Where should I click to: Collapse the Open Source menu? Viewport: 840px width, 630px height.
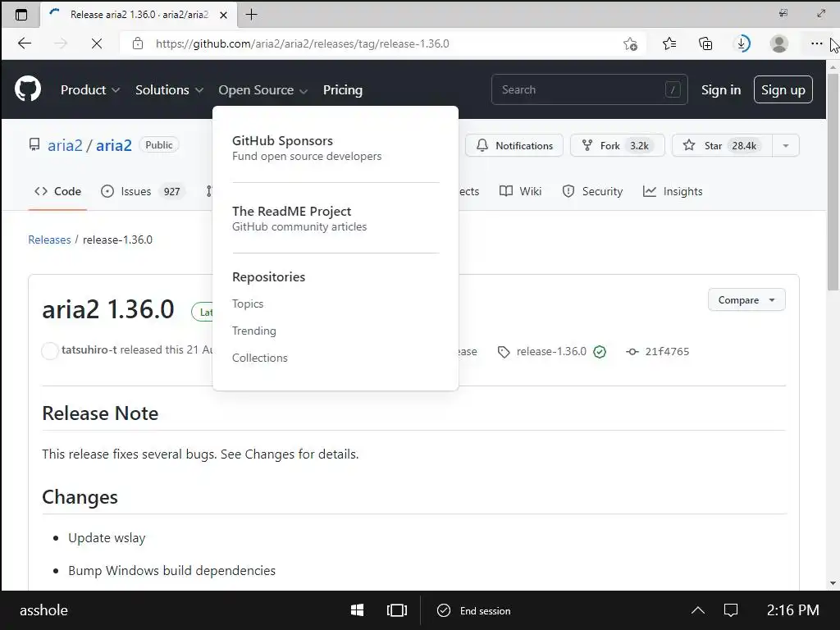click(262, 90)
